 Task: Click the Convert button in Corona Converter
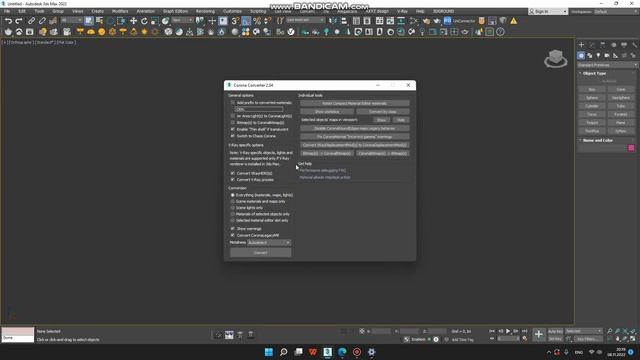pos(261,253)
